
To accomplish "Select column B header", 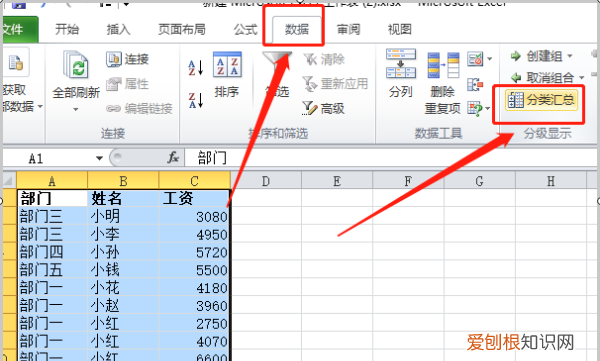I will [123, 181].
